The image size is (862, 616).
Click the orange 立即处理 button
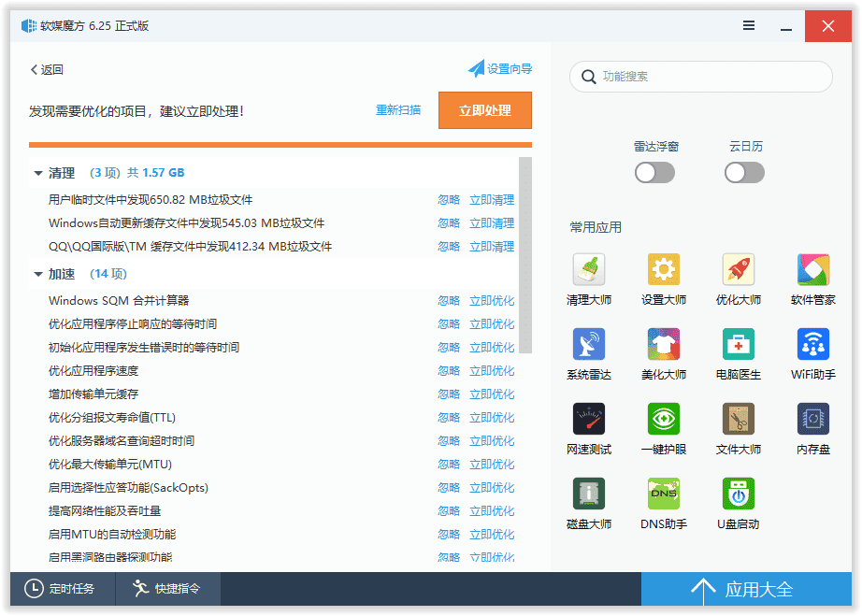484,110
